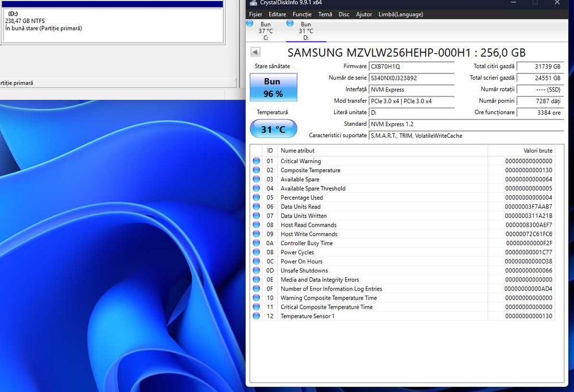Viewport: 574px width, 392px height.
Task: Click the status icon for Host Read Commands
Action: pyautogui.click(x=256, y=225)
